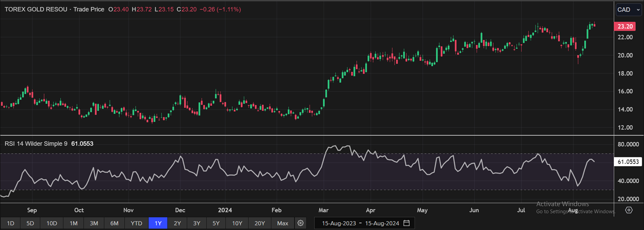The width and height of the screenshot is (644, 230).
Task: Switch to 10D time range
Action: 52,223
